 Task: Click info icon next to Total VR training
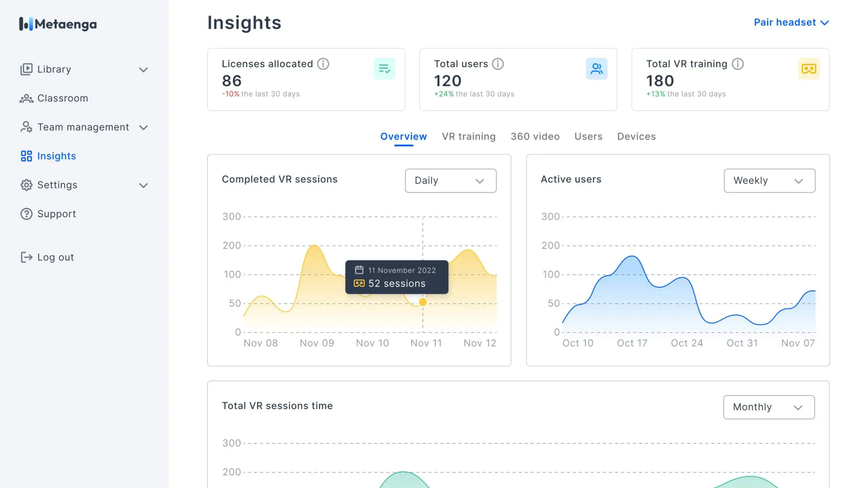[738, 64]
